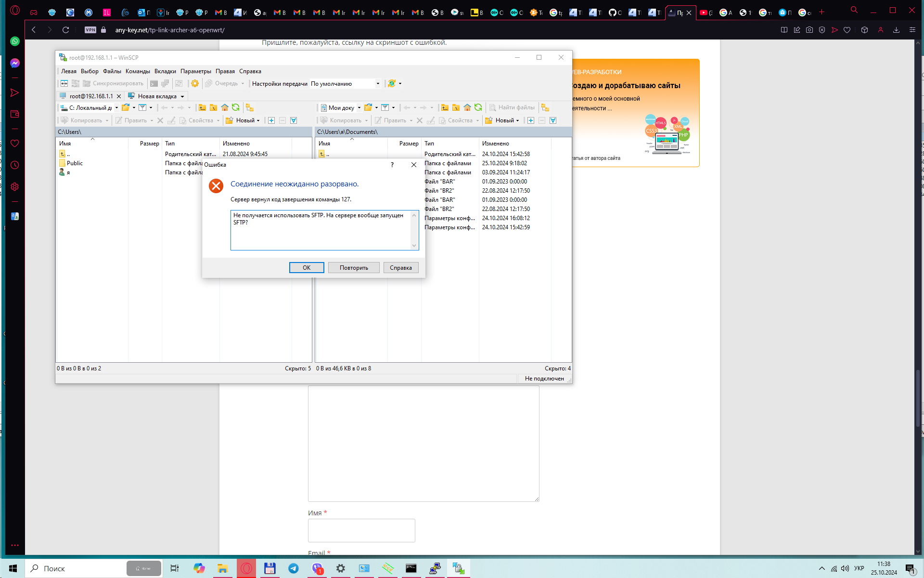This screenshot has width=924, height=578.
Task: Click the 'Повторить' button to retry connection
Action: (354, 268)
